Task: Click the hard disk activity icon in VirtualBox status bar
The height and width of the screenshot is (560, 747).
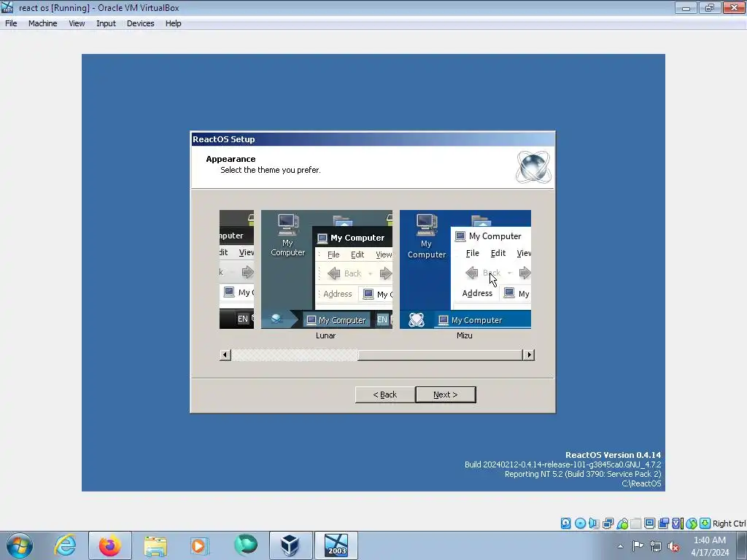Action: (x=565, y=524)
